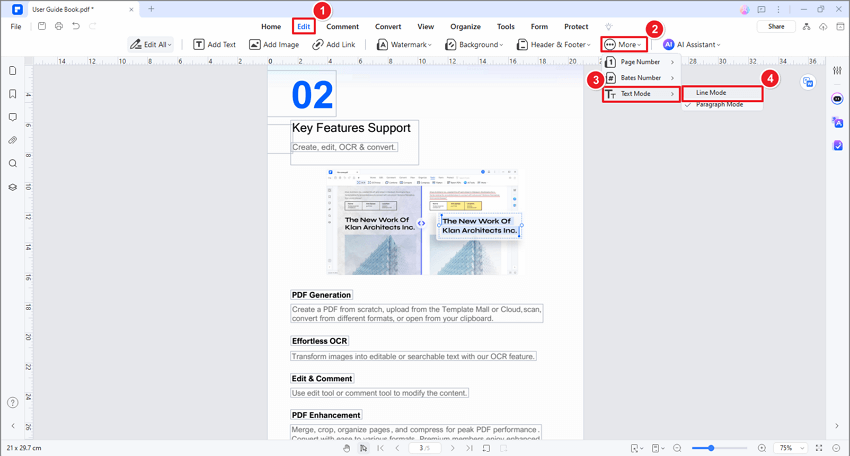This screenshot has height=456, width=850.
Task: Click the Save icon in the toolbar
Action: (x=42, y=26)
